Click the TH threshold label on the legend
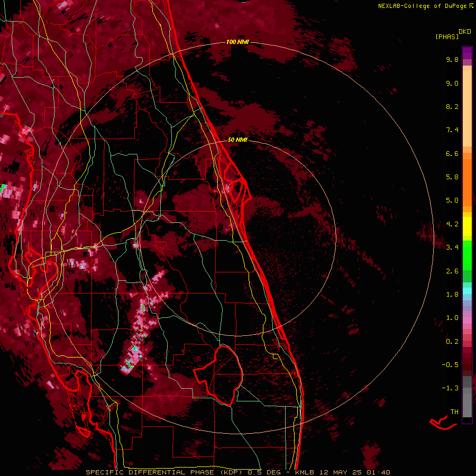This screenshot has width=476, height=476. click(454, 412)
